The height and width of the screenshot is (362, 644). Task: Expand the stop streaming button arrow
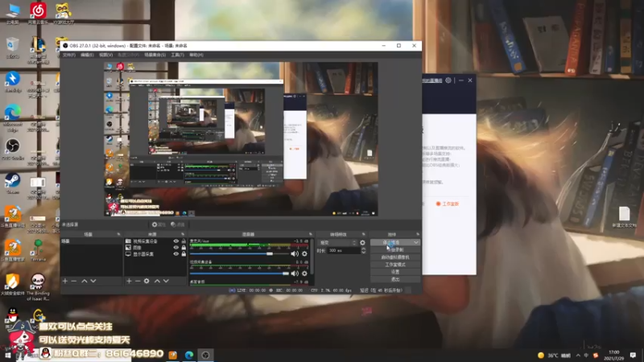416,243
